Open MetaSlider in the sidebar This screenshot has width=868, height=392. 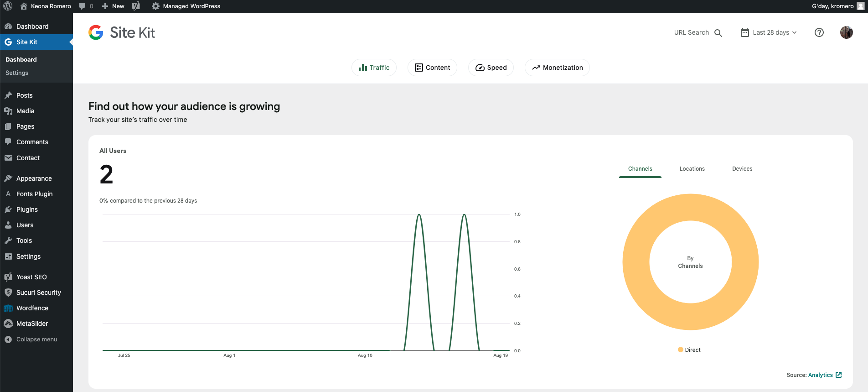coord(36,324)
